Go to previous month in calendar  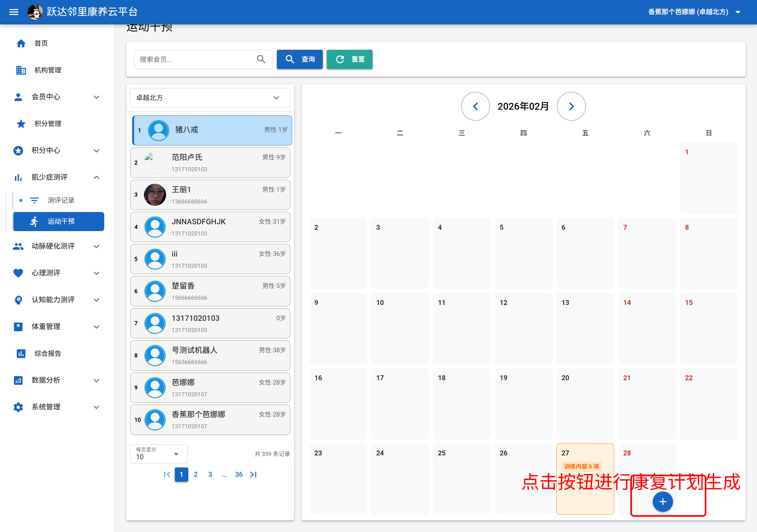(x=475, y=106)
